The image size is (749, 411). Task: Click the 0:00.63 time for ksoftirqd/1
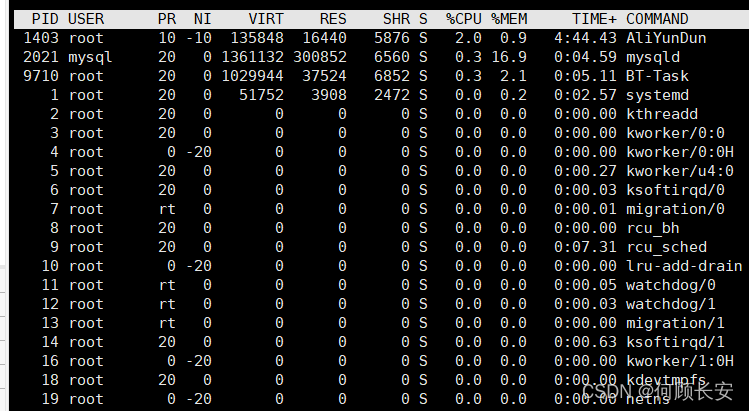point(585,342)
